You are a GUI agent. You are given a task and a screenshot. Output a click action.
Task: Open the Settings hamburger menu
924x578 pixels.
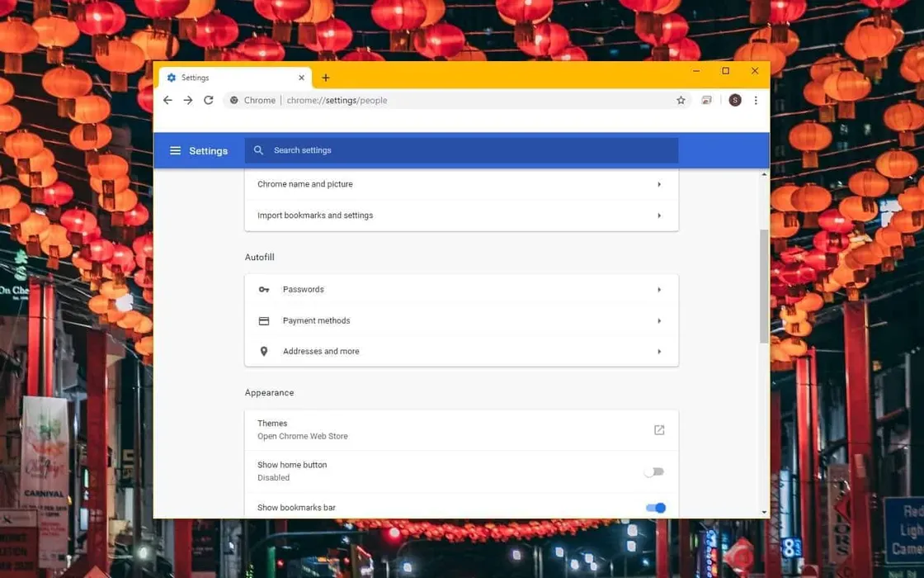click(175, 150)
